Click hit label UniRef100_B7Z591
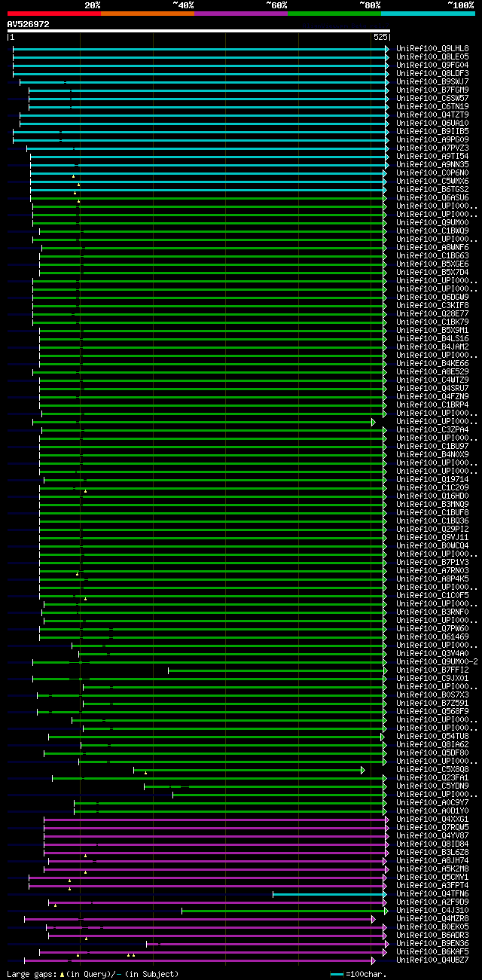 click(432, 704)
